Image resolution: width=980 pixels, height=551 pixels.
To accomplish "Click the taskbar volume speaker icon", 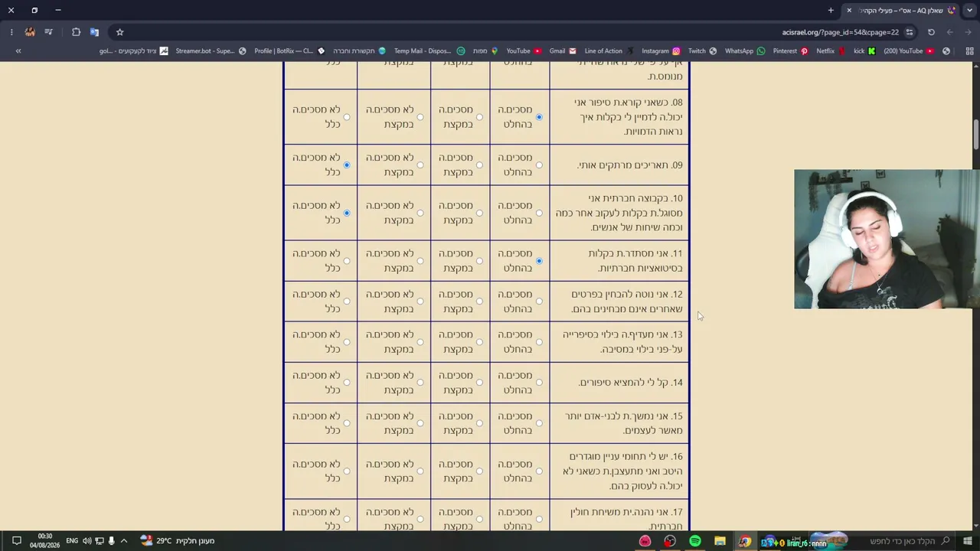I will [87, 541].
